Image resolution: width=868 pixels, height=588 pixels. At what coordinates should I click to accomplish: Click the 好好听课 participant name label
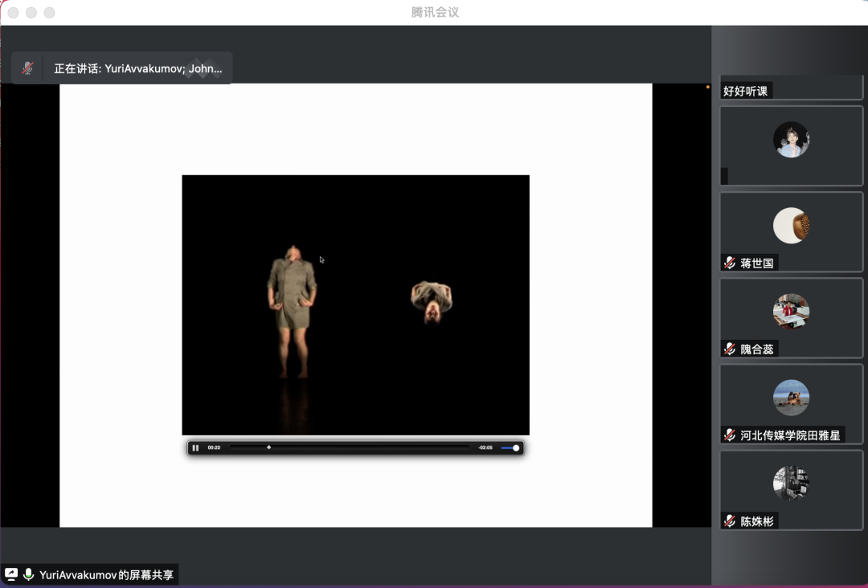tap(746, 91)
